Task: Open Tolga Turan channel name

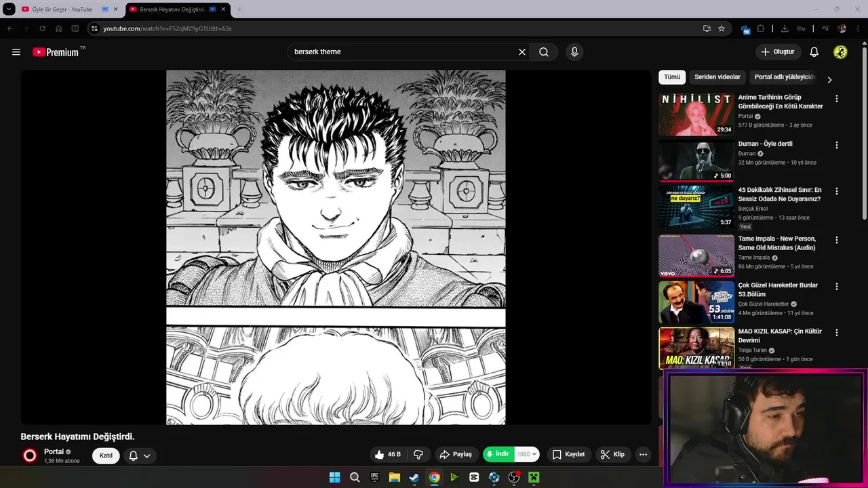Action: [x=753, y=350]
